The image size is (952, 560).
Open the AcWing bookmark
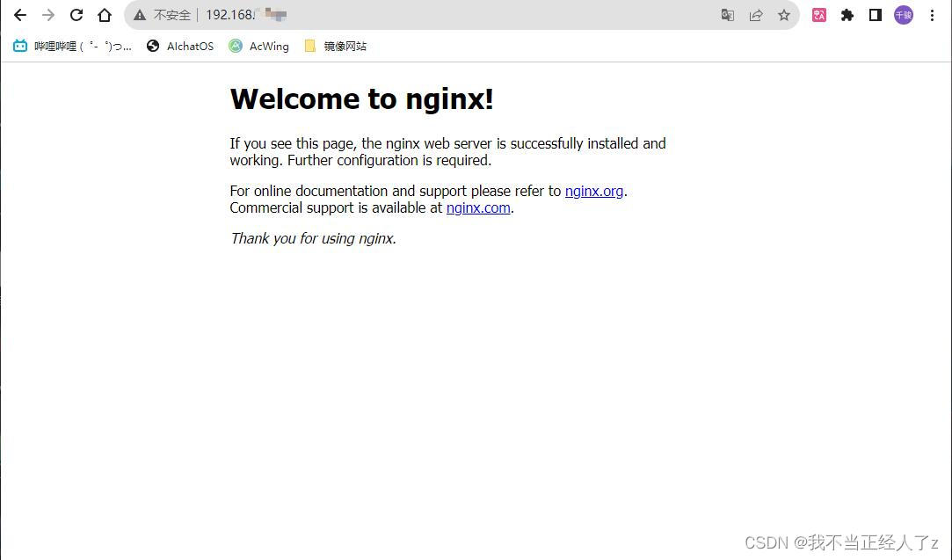pos(258,47)
